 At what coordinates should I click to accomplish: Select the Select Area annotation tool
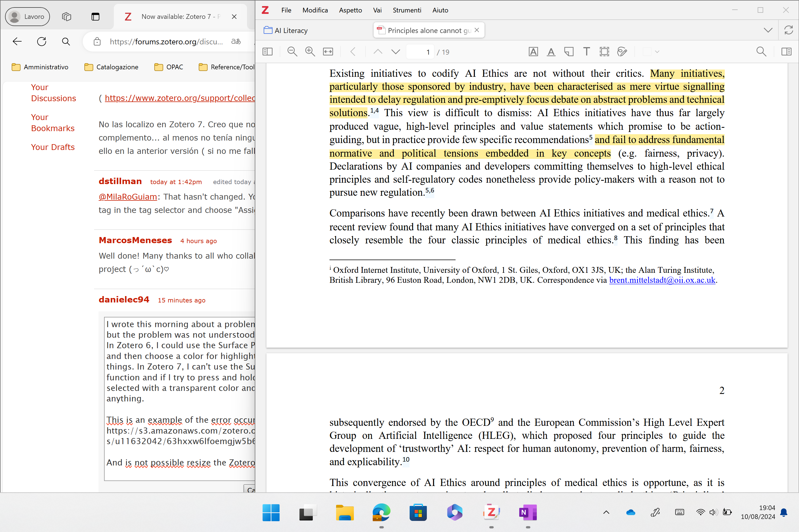(604, 52)
